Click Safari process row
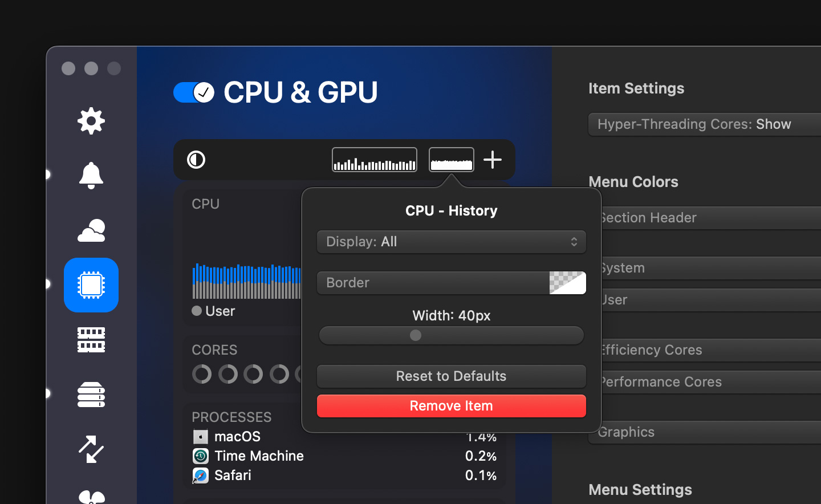Screen dimensions: 821x504 (345, 475)
